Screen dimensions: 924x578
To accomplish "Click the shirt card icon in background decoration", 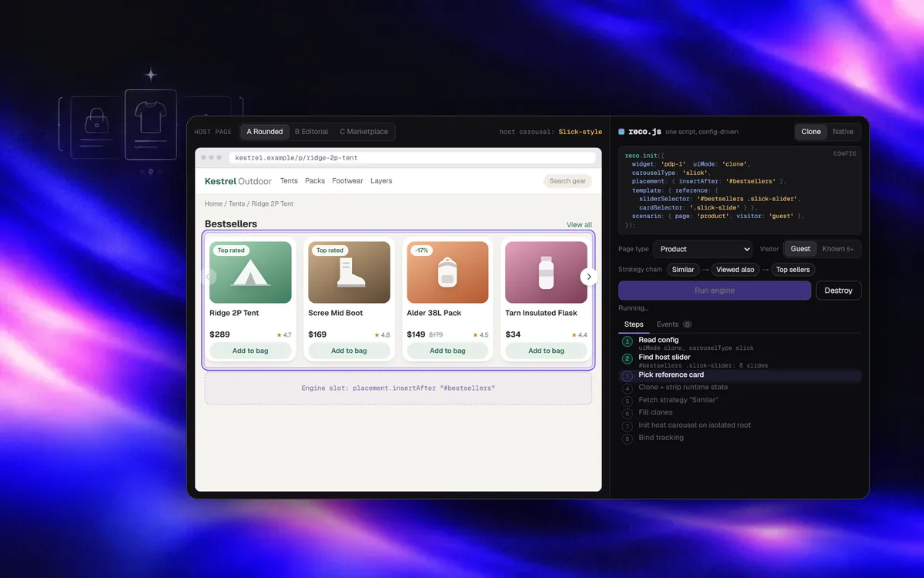I will pyautogui.click(x=151, y=125).
